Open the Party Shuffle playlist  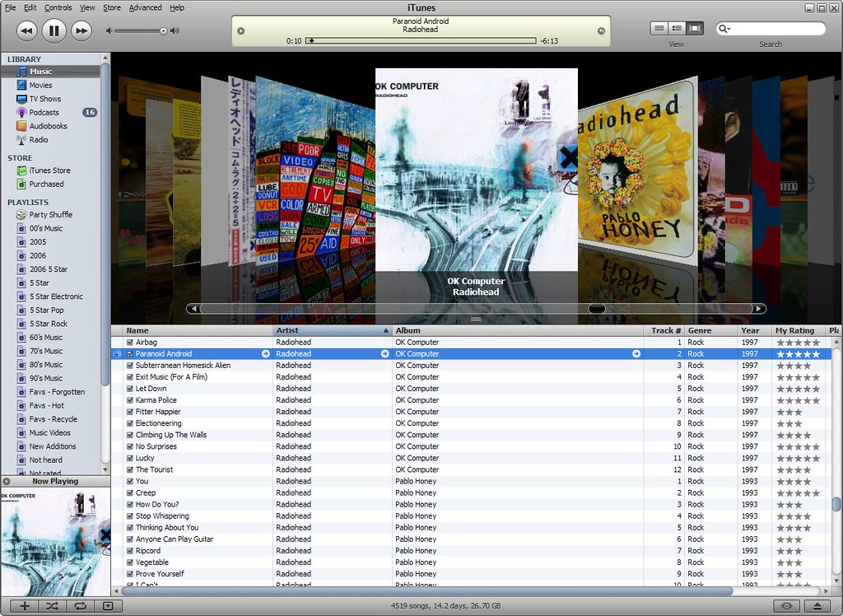point(50,214)
